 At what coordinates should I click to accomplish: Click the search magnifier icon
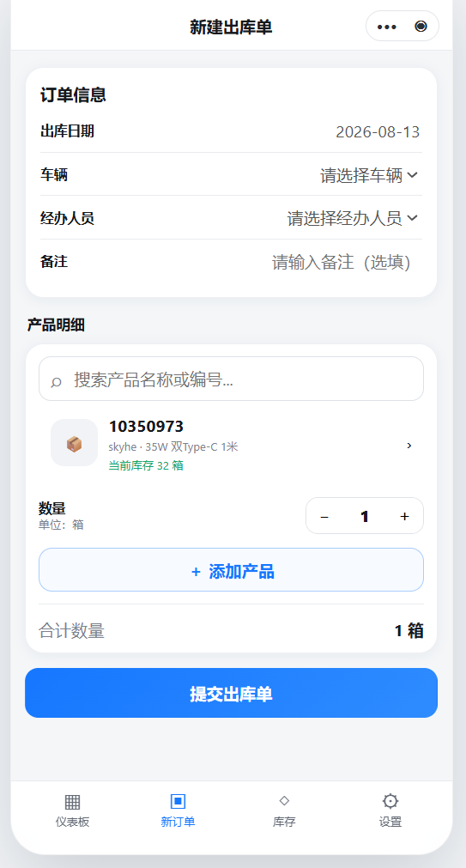(56, 381)
